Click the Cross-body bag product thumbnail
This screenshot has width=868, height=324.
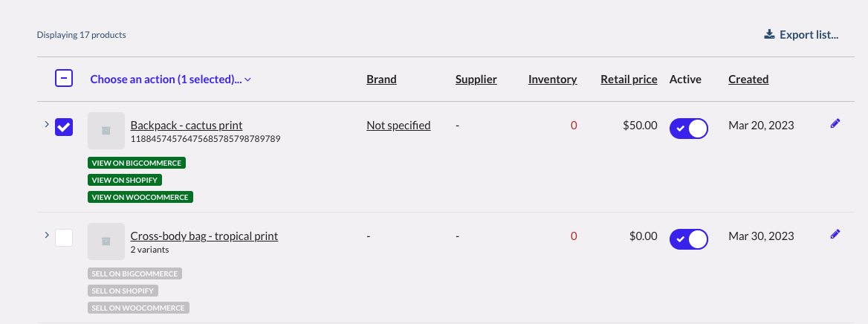pyautogui.click(x=106, y=242)
